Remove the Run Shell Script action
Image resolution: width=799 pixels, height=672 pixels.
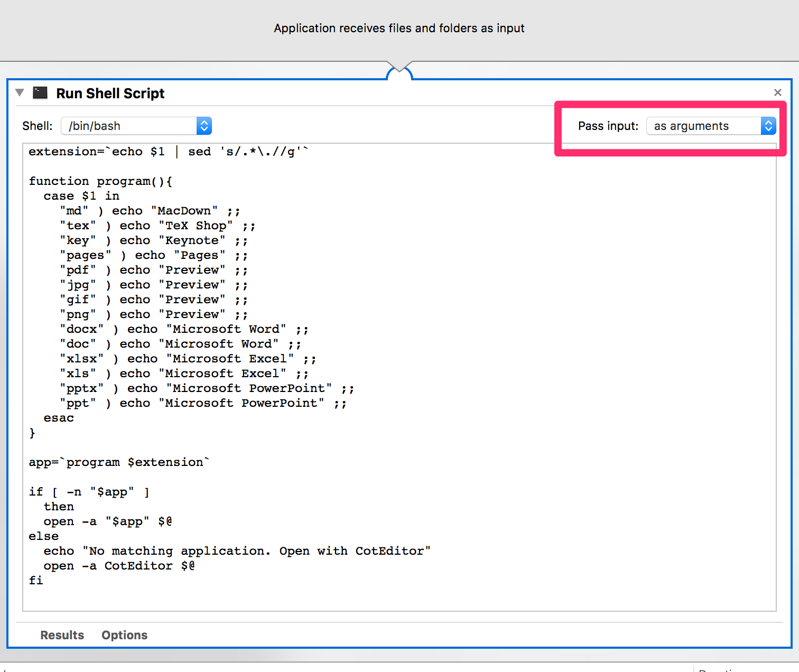[777, 92]
